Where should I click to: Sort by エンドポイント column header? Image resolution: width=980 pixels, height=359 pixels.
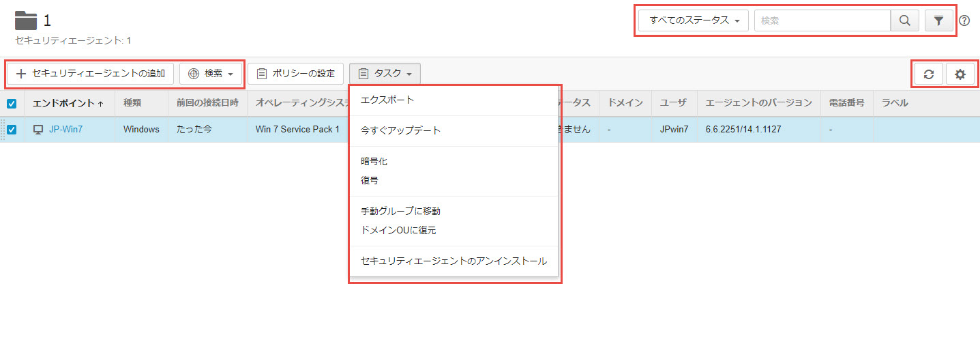(x=68, y=103)
